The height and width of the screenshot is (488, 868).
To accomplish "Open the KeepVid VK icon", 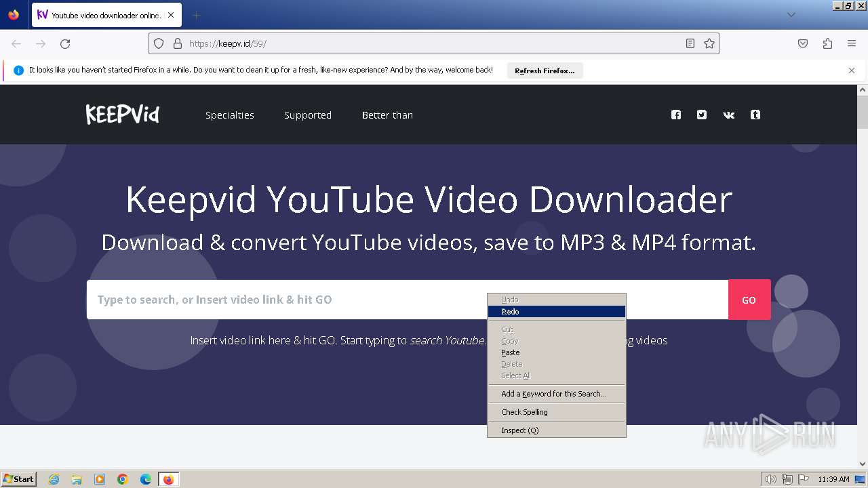I will 729,115.
